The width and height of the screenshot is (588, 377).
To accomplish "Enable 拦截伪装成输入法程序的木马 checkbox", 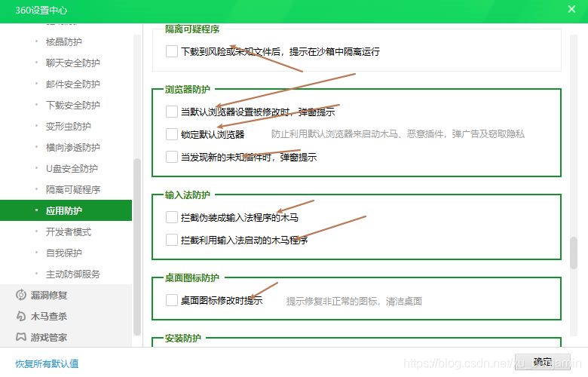I will tap(172, 217).
